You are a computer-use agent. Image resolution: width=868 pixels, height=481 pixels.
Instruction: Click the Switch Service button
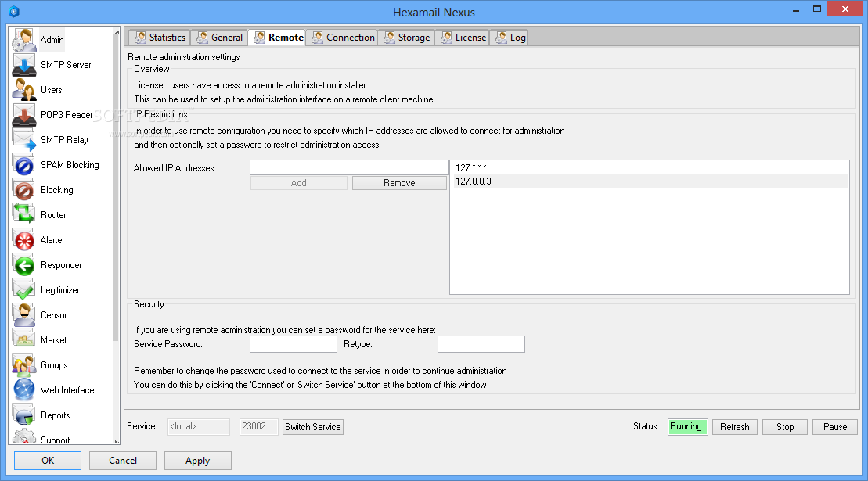pos(313,427)
